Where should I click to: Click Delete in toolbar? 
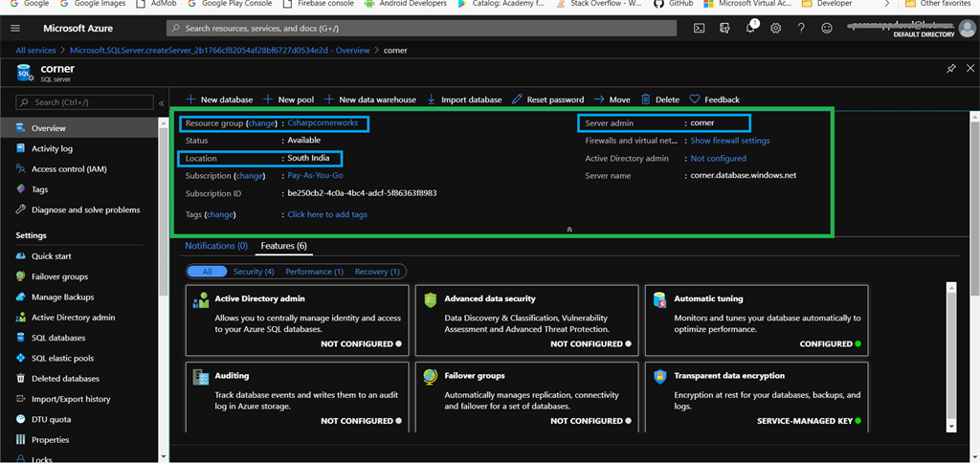[x=660, y=99]
